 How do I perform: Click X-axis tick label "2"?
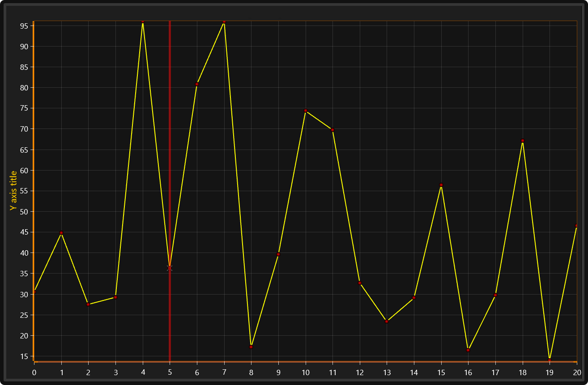pos(88,372)
